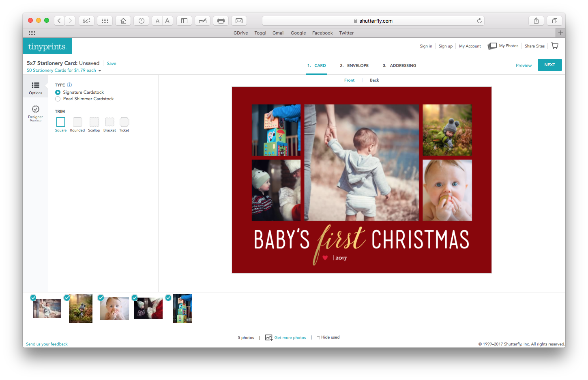This screenshot has width=588, height=380.
Task: Click the Safari print icon
Action: pyautogui.click(x=221, y=21)
